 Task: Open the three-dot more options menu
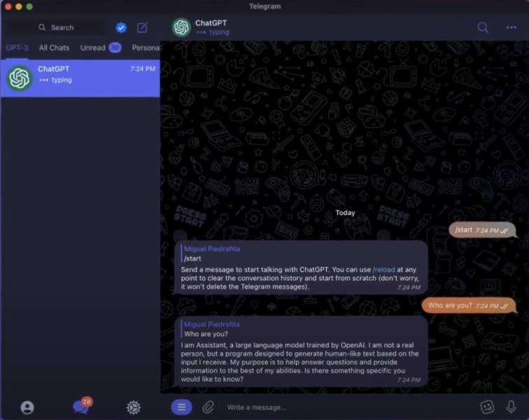click(x=511, y=27)
